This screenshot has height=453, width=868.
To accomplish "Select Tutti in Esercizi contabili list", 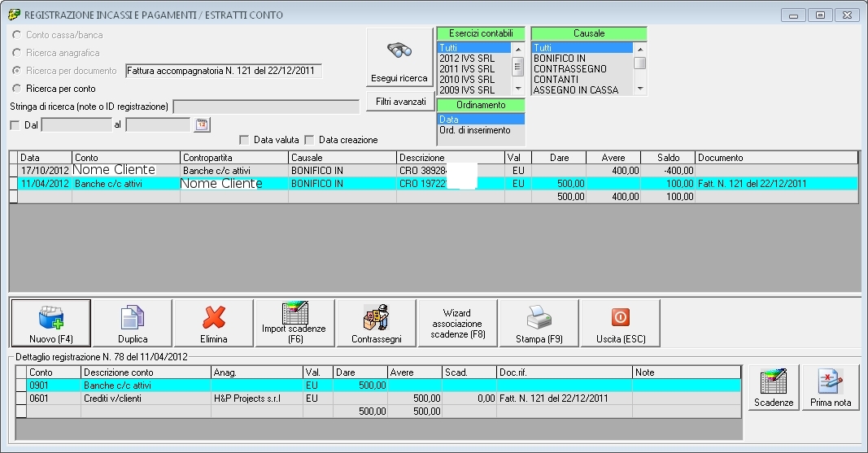I will [473, 48].
